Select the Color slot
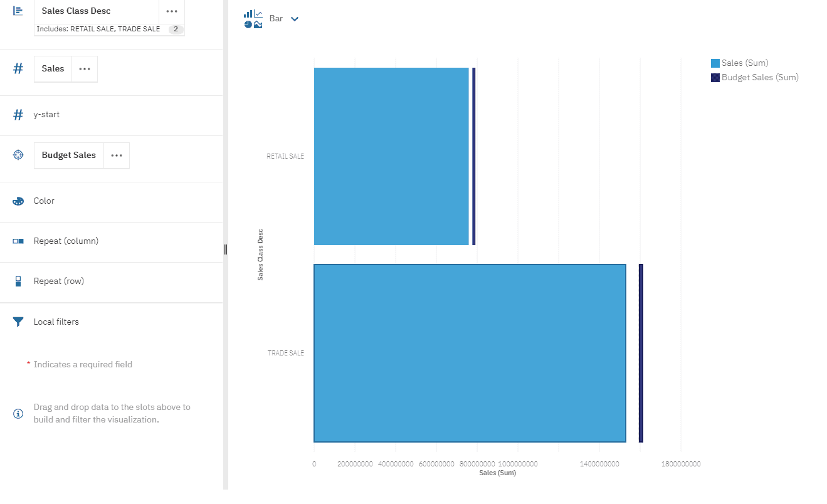The width and height of the screenshot is (827, 504). pyautogui.click(x=112, y=202)
